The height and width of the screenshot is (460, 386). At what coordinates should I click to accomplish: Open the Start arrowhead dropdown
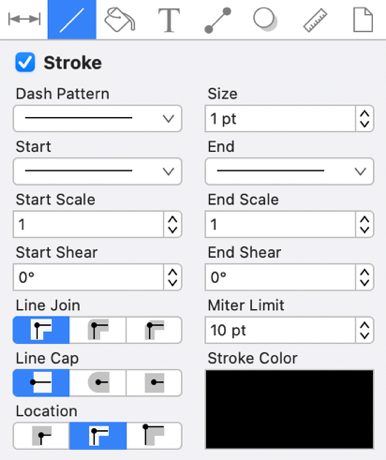coord(97,171)
